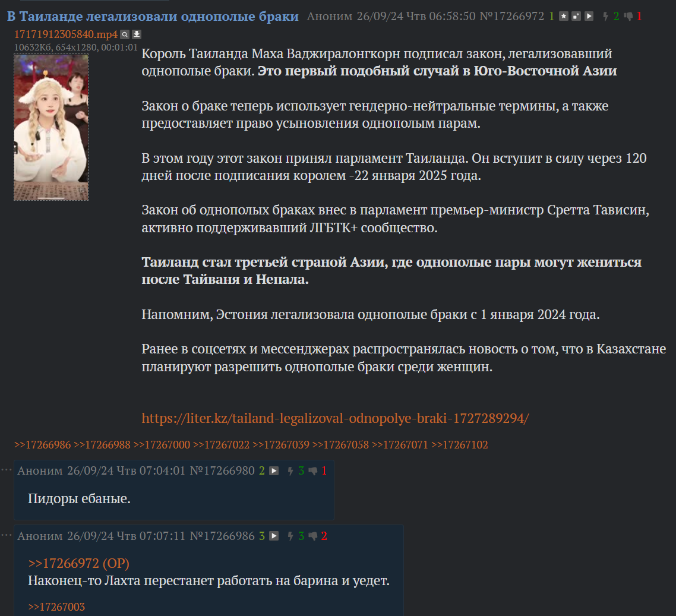Like post №17266980 with lightning icon

click(290, 471)
